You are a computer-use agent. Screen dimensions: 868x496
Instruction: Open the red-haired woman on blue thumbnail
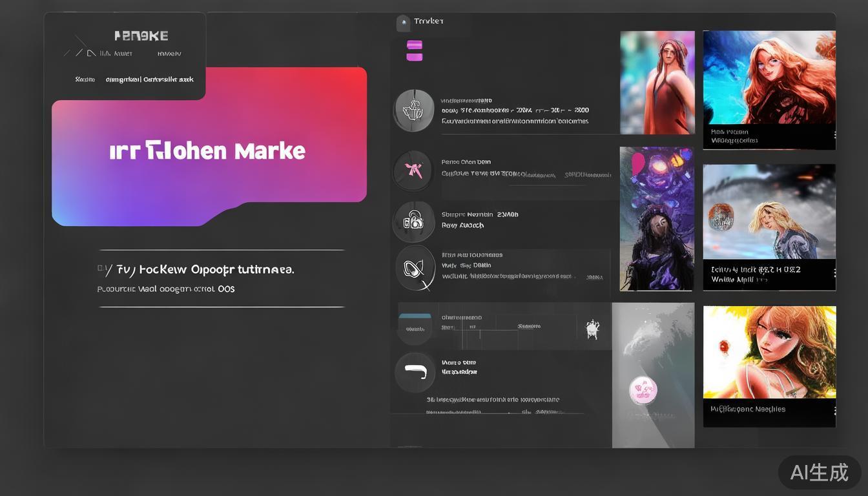coord(769,77)
